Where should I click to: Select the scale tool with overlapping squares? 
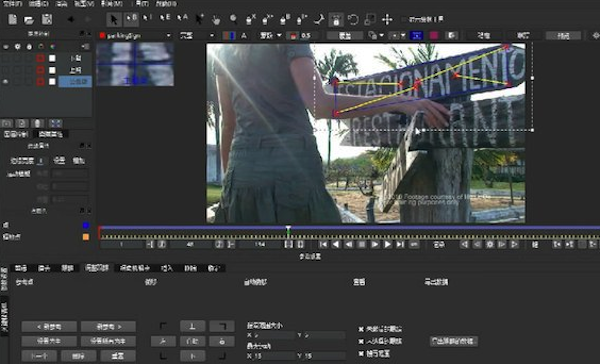(x=370, y=19)
